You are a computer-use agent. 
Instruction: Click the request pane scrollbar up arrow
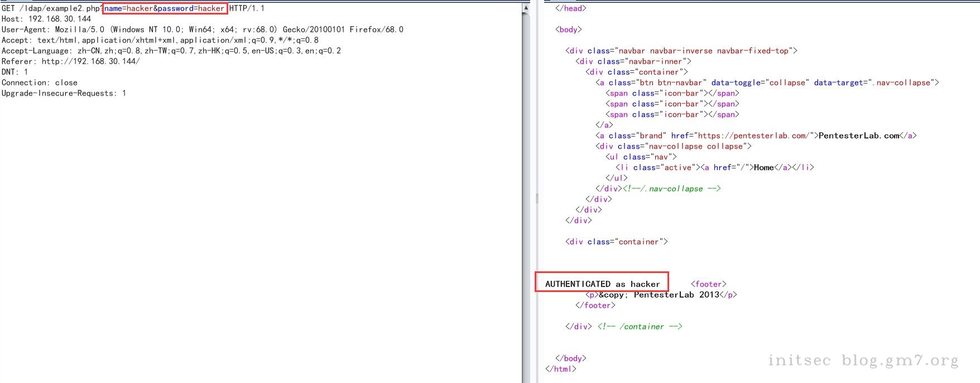click(x=526, y=8)
